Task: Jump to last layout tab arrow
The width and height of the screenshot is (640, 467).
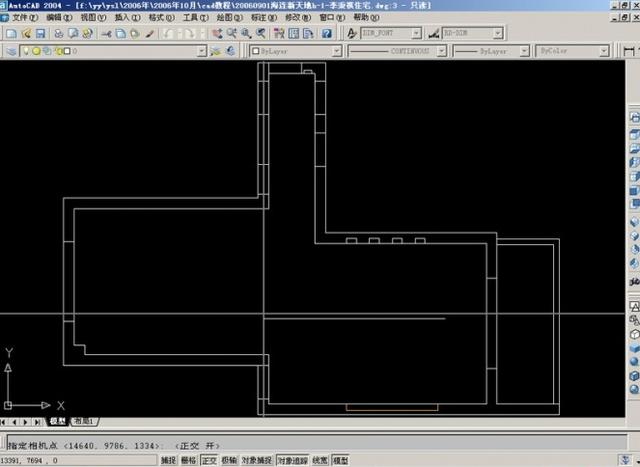Action: click(x=37, y=422)
